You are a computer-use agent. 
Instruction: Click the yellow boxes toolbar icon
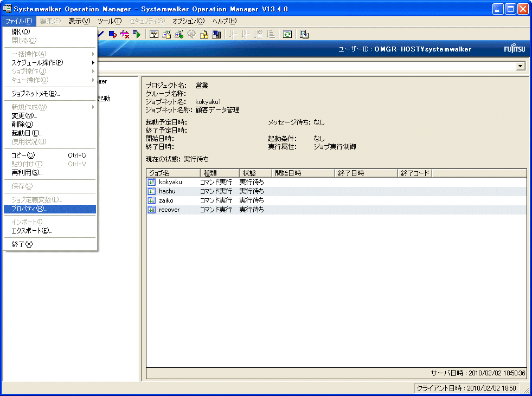[x=204, y=34]
